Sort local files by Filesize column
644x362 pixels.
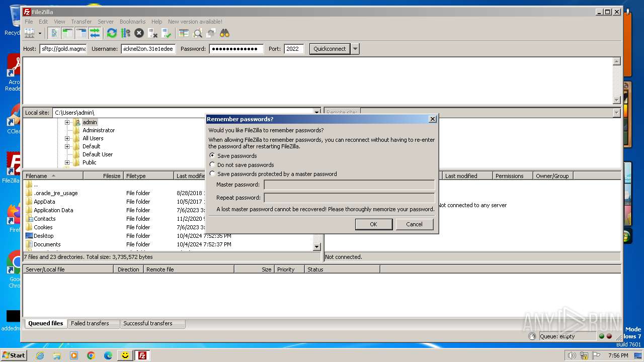[103, 176]
